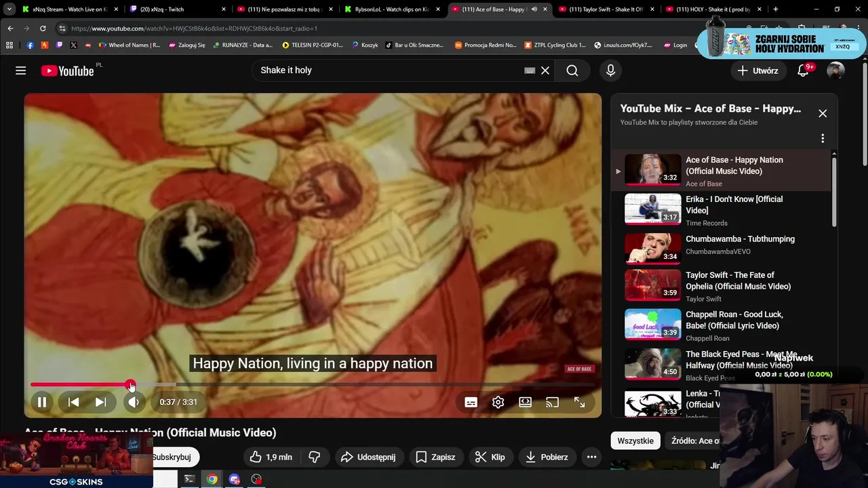
Task: Reload the page
Action: point(43,28)
